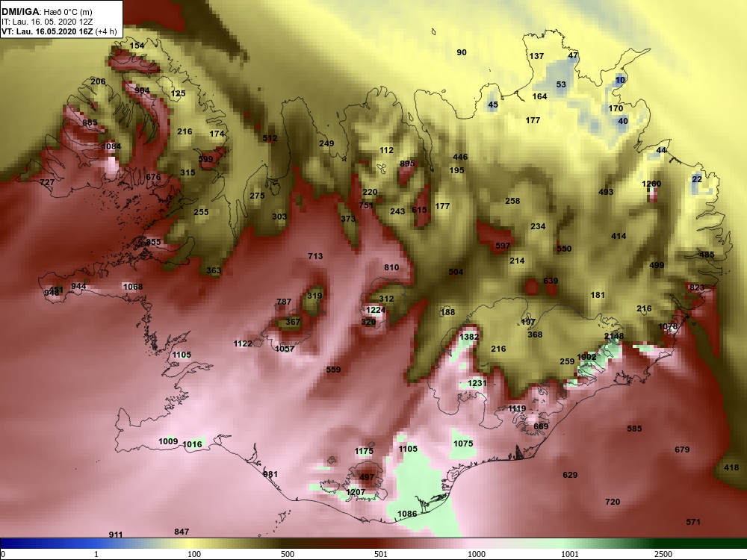The image size is (747, 560).
Task: Click the map value '1207'
Action: click(356, 492)
